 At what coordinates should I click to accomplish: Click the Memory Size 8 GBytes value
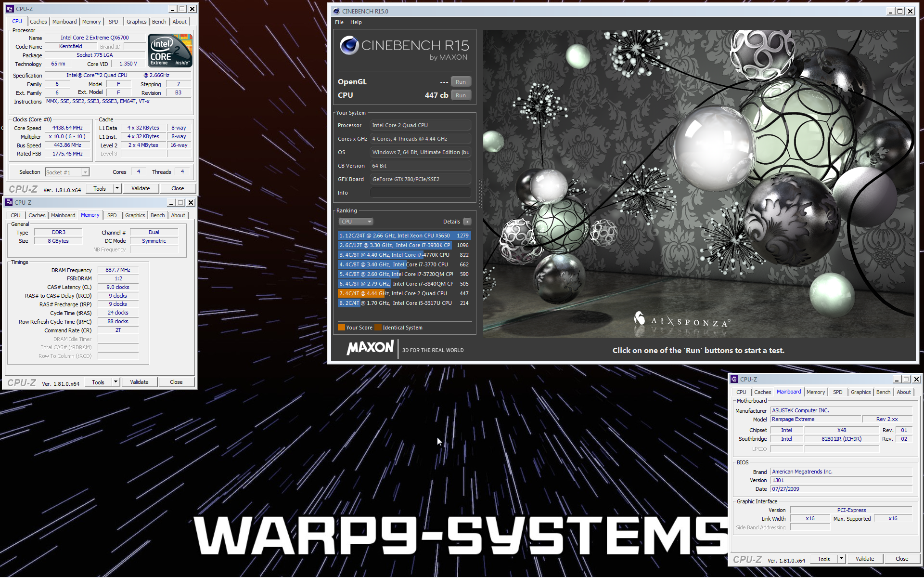click(x=58, y=241)
